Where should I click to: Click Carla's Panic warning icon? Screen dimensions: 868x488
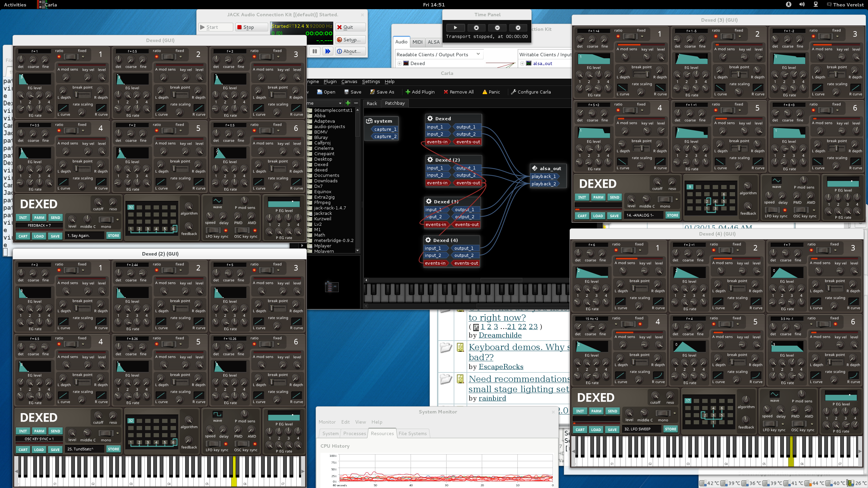[x=485, y=92]
